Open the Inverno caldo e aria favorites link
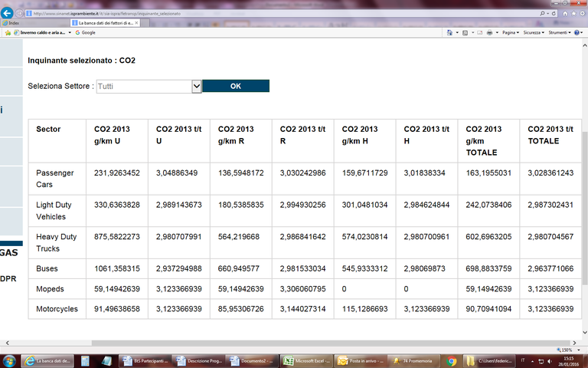Image resolution: width=588 pixels, height=368 pixels. coord(42,33)
